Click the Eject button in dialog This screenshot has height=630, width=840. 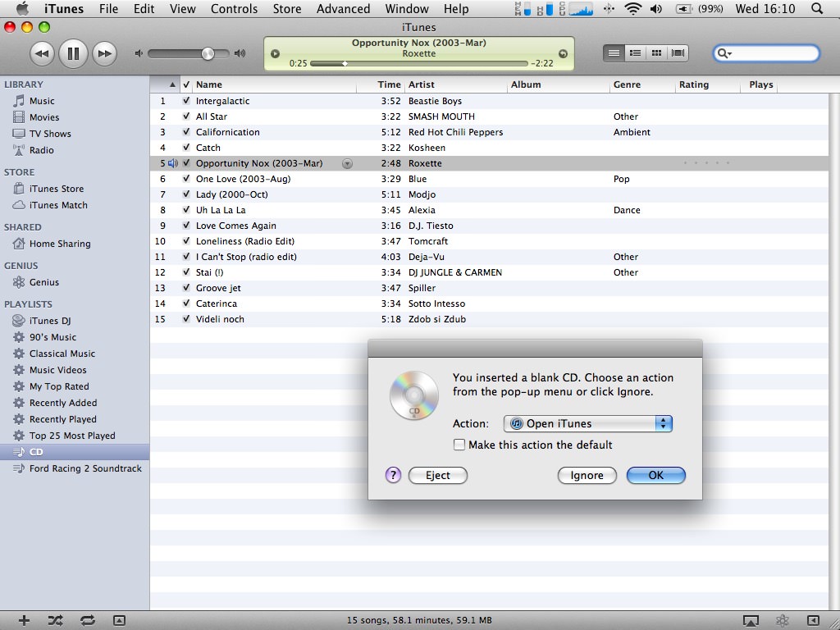438,475
